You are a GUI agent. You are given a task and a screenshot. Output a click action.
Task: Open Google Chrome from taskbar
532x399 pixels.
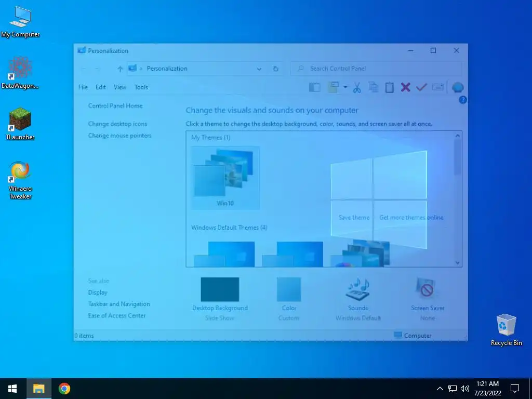(64, 389)
